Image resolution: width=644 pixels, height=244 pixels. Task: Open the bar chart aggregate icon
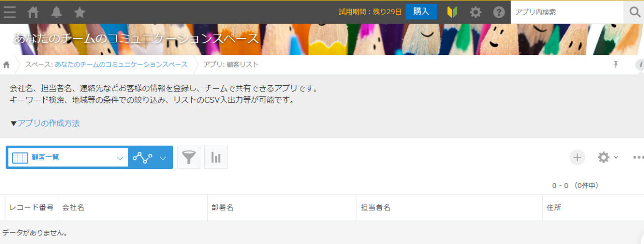pos(216,157)
